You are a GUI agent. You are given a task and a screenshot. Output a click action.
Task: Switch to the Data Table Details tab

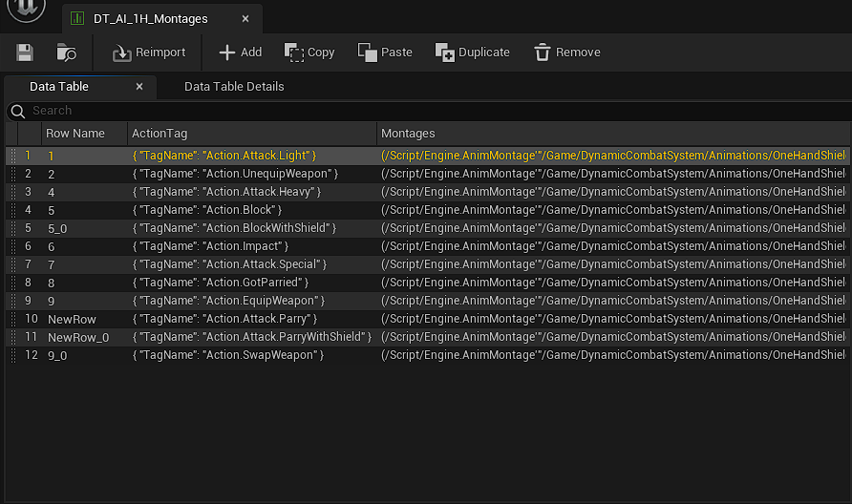point(234,87)
